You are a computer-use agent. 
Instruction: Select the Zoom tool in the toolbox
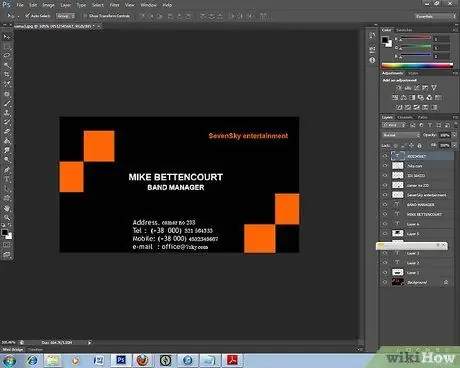pyautogui.click(x=7, y=218)
